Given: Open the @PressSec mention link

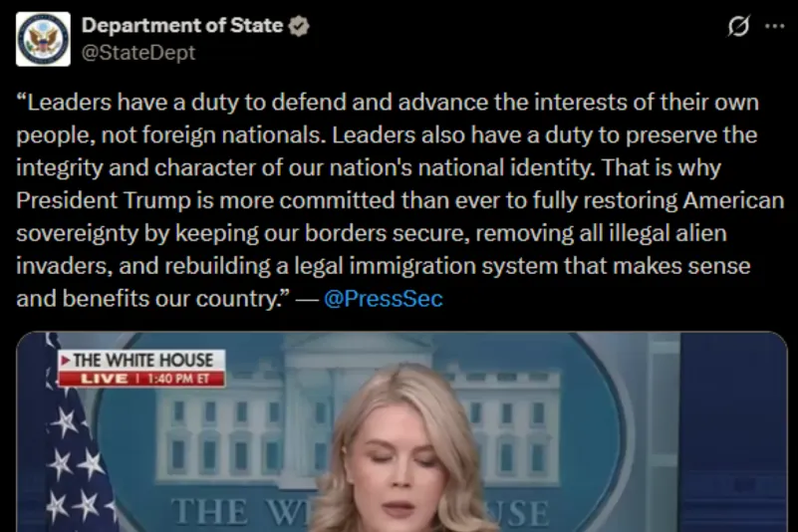Looking at the screenshot, I should [x=384, y=298].
